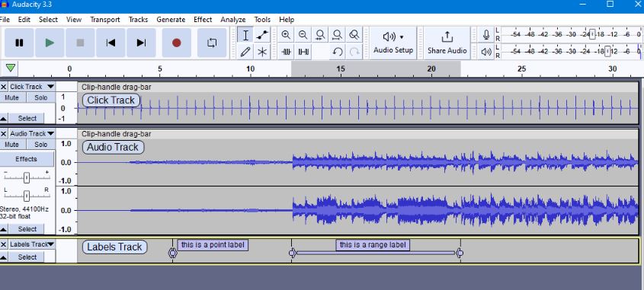
Task: Fit selection to width zoom icon
Action: 320,35
